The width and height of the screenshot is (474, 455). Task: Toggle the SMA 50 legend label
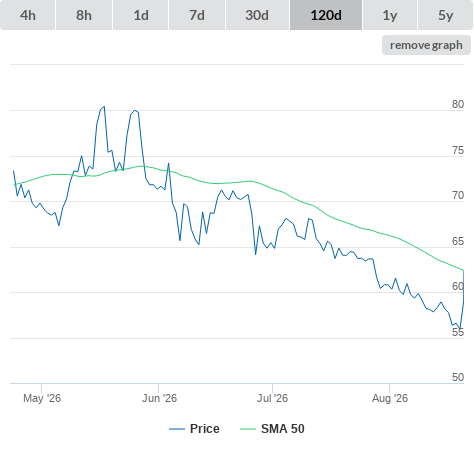pyautogui.click(x=283, y=429)
